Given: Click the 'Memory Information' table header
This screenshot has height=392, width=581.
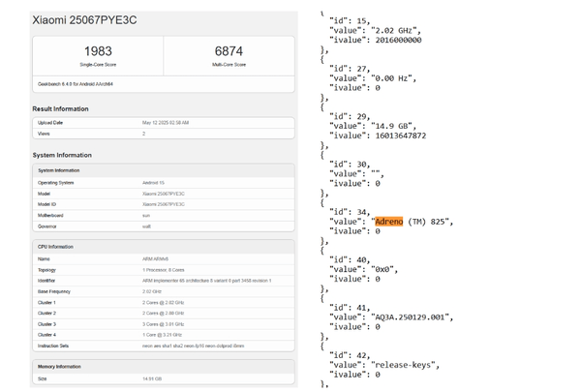Looking at the screenshot, I should 59,367.
